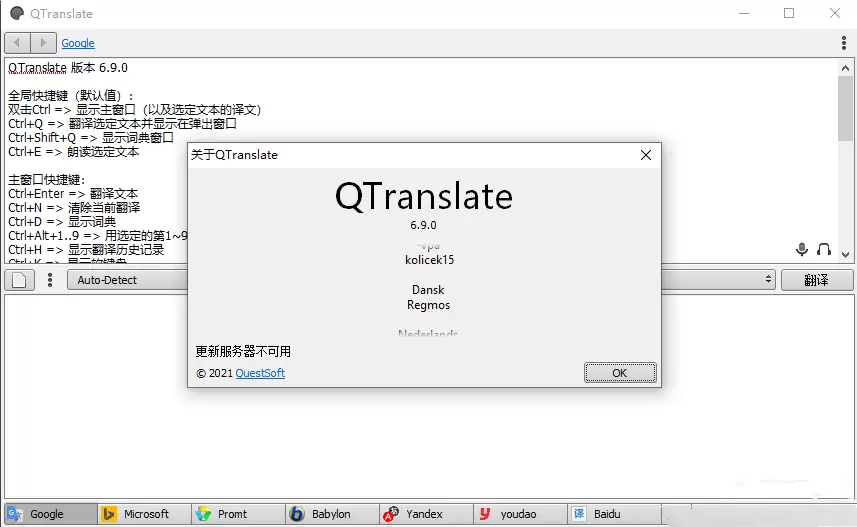Go forward with the right arrow button
The image size is (857, 527).
coord(43,43)
